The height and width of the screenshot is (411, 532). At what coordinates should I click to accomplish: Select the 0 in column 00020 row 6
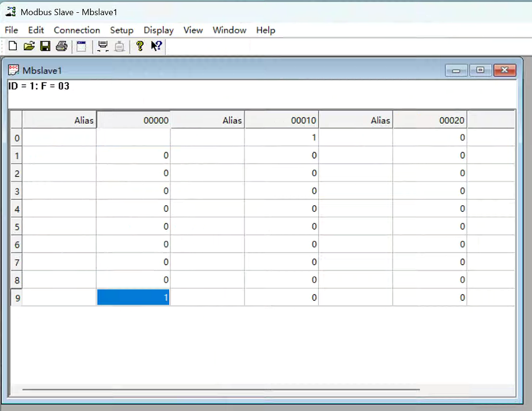430,244
